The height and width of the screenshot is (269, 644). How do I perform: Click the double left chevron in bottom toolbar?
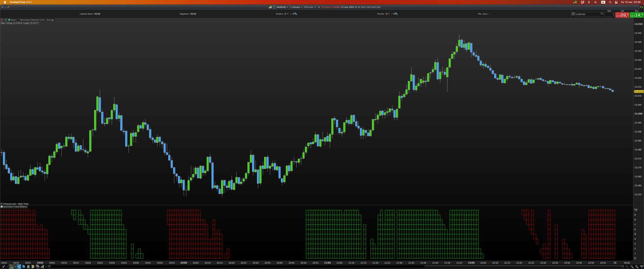[46, 266]
